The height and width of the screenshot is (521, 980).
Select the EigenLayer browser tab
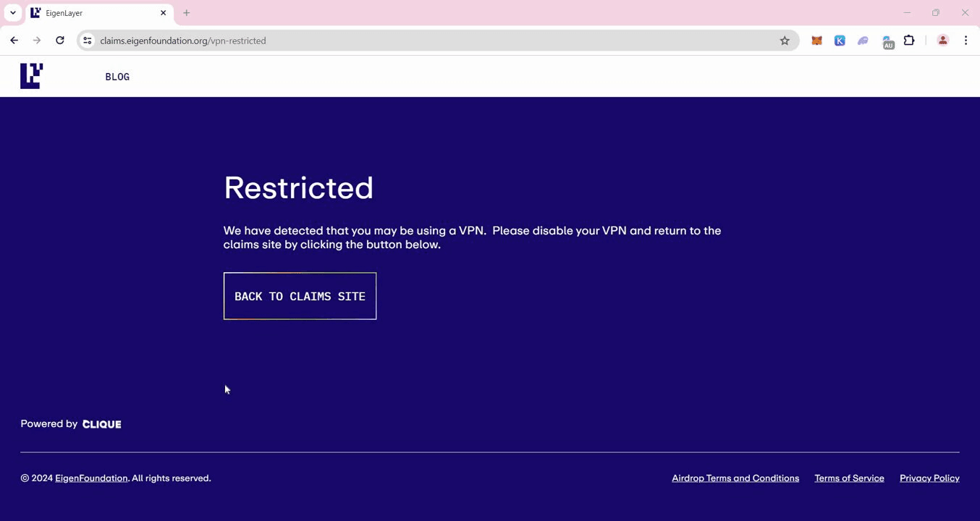99,13
